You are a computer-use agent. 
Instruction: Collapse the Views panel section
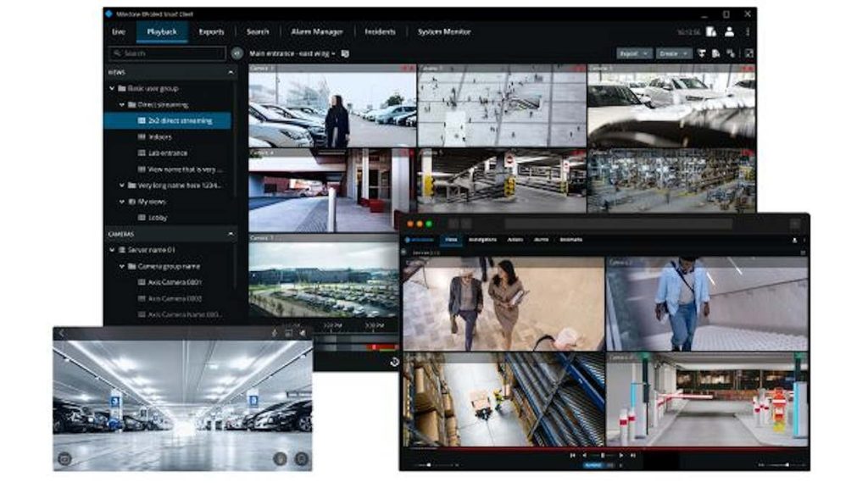[231, 73]
